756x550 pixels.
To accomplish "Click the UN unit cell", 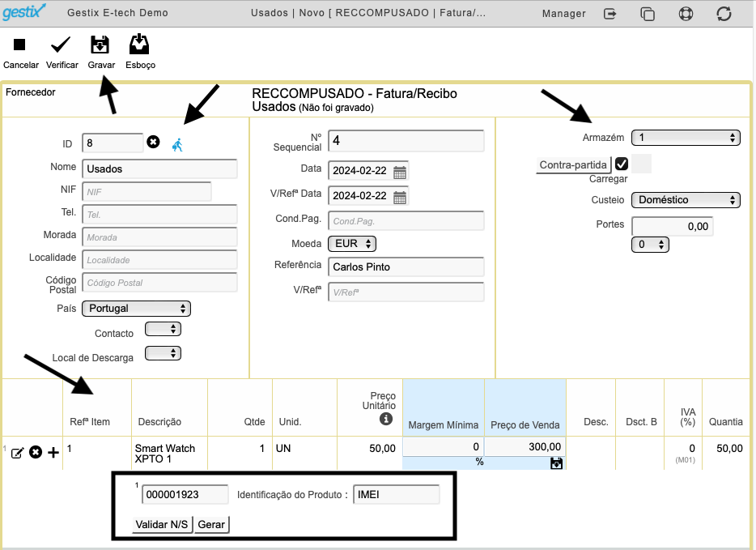I will point(283,448).
